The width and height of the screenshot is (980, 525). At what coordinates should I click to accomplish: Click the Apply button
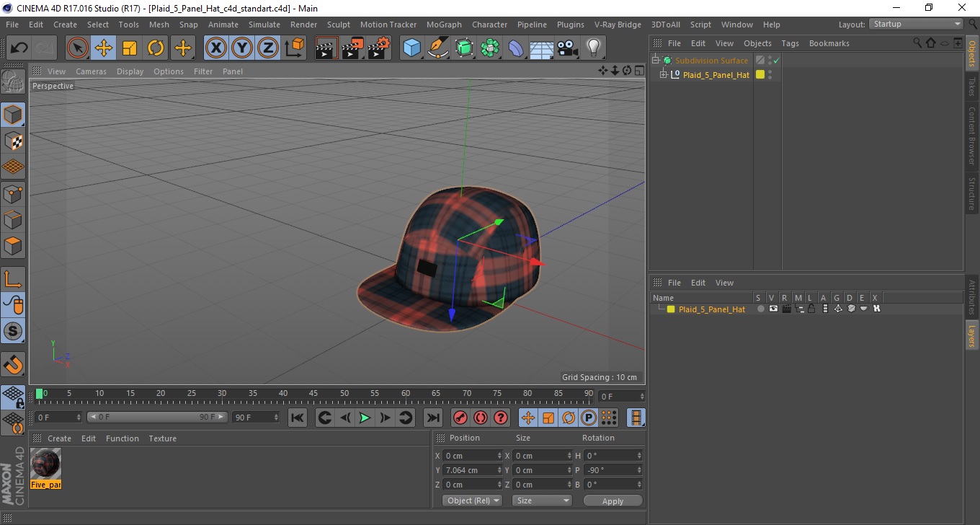(x=612, y=501)
